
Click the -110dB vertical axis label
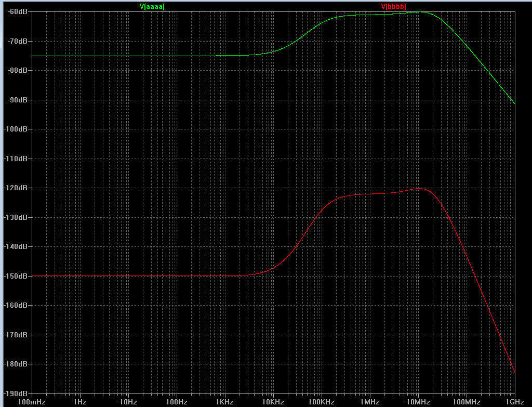click(x=16, y=159)
